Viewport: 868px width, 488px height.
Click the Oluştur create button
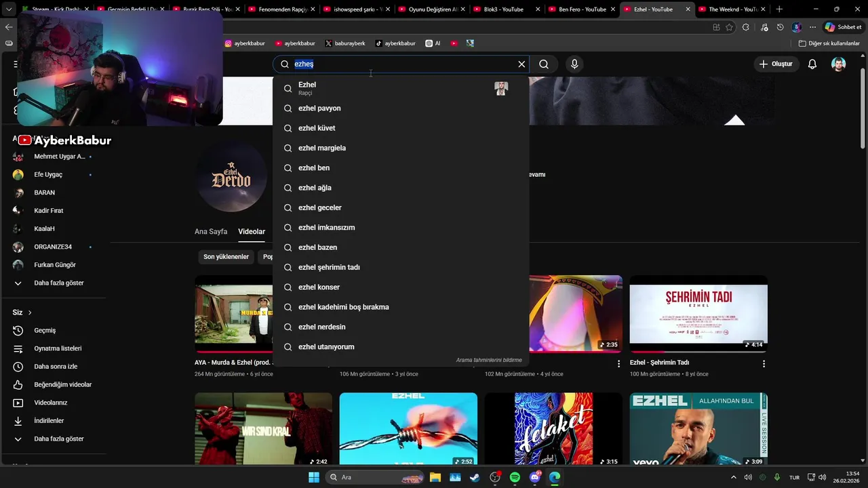click(776, 64)
